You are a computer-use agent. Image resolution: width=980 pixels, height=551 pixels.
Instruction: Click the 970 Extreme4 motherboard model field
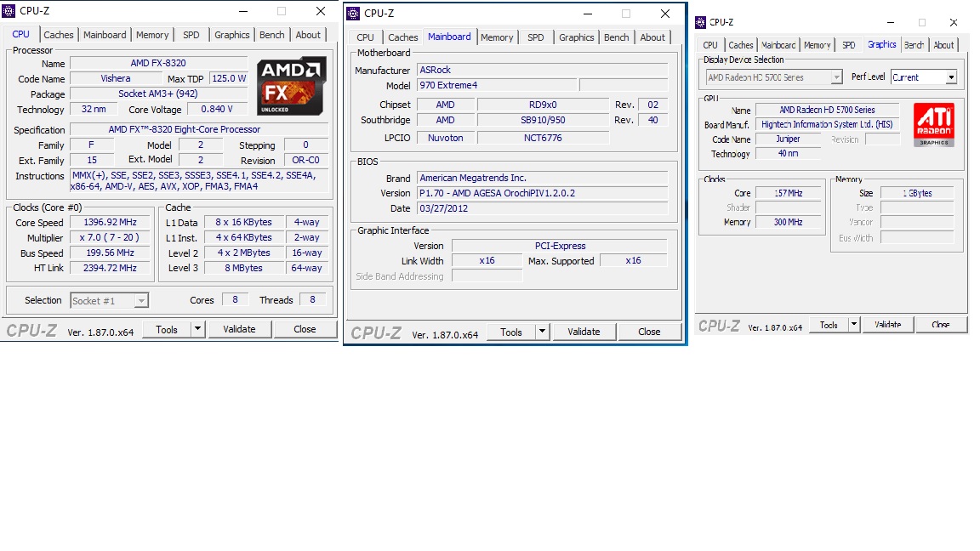point(497,85)
